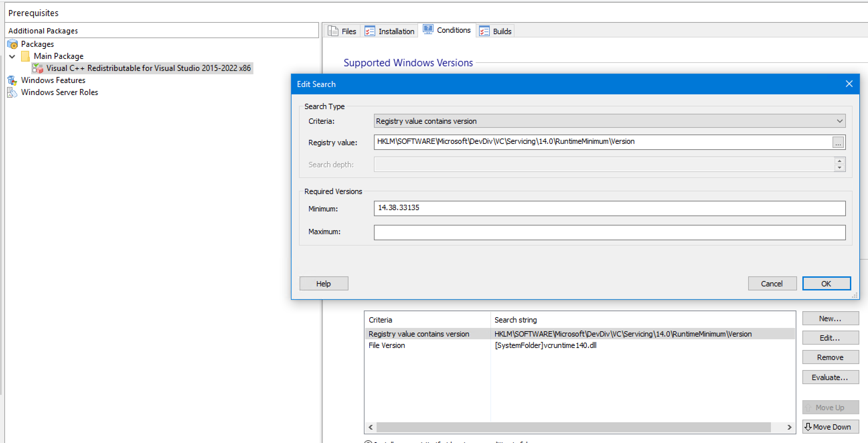Click the horizontal scrollbar right arrow
868x443 pixels.
789,427
